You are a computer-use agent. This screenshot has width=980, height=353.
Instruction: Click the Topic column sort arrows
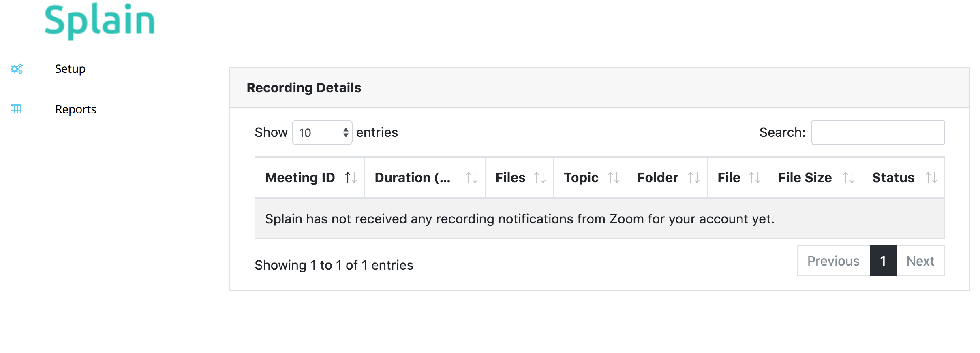click(613, 178)
